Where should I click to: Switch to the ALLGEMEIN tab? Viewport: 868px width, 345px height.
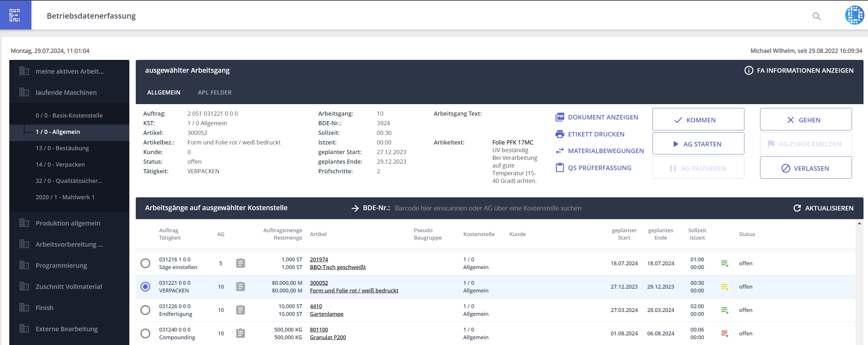point(164,92)
